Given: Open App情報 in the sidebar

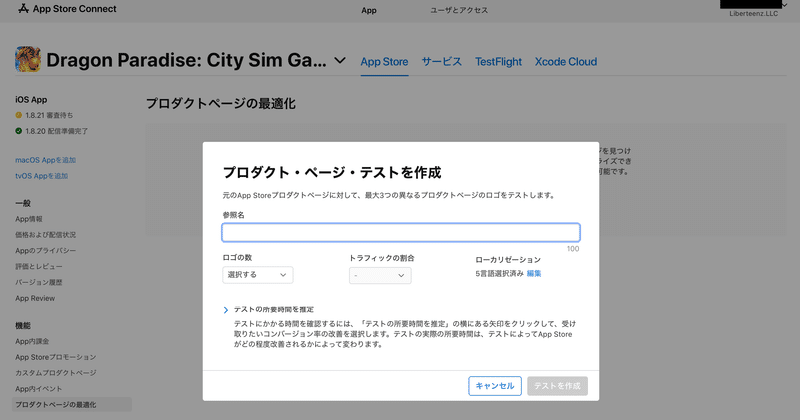Looking at the screenshot, I should coord(29,219).
